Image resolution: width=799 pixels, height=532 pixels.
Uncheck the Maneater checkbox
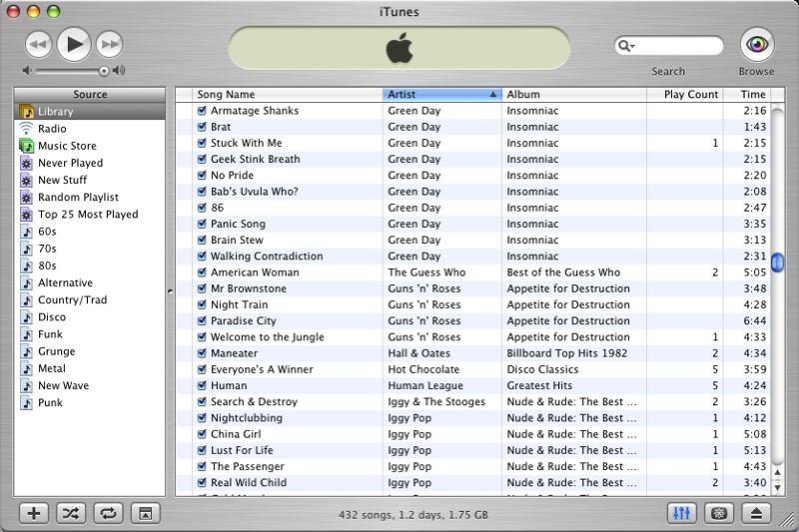[x=202, y=353]
